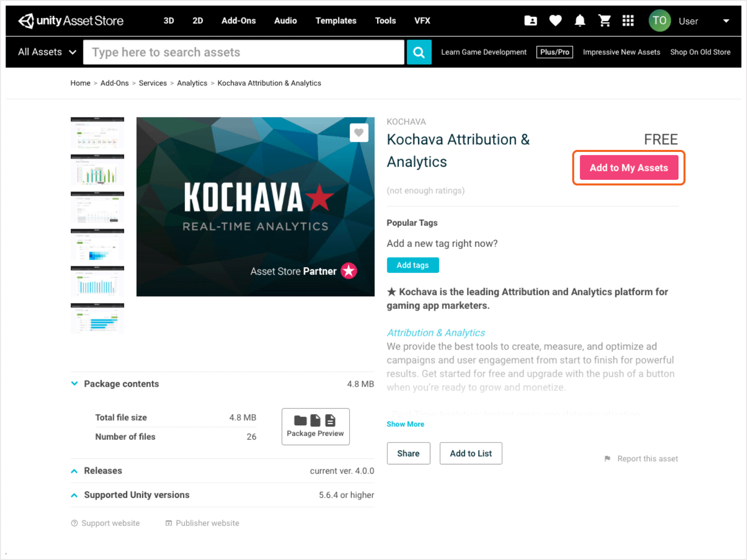
Task: Click the Number of files row
Action: pos(176,437)
